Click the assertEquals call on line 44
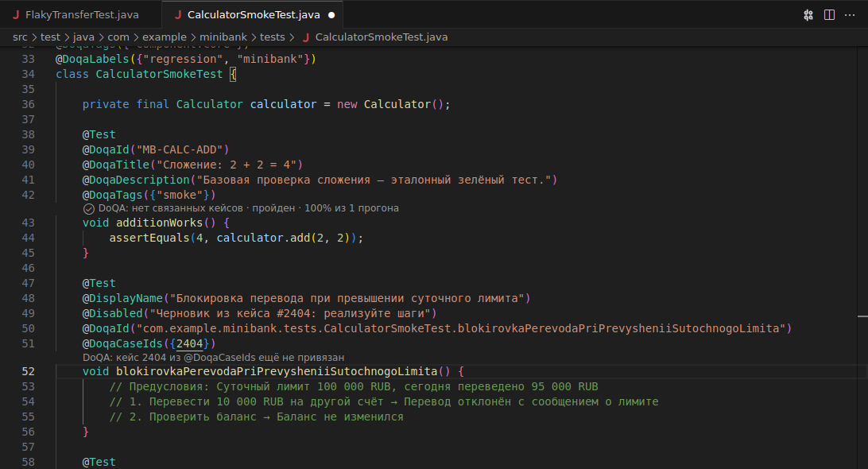Viewport: 868px width, 469px height. coord(149,238)
